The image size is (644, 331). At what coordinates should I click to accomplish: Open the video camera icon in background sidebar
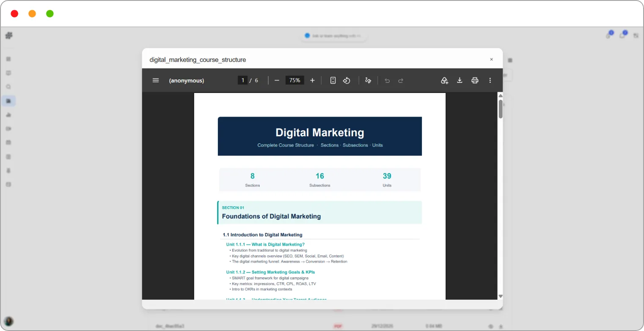click(x=8, y=129)
